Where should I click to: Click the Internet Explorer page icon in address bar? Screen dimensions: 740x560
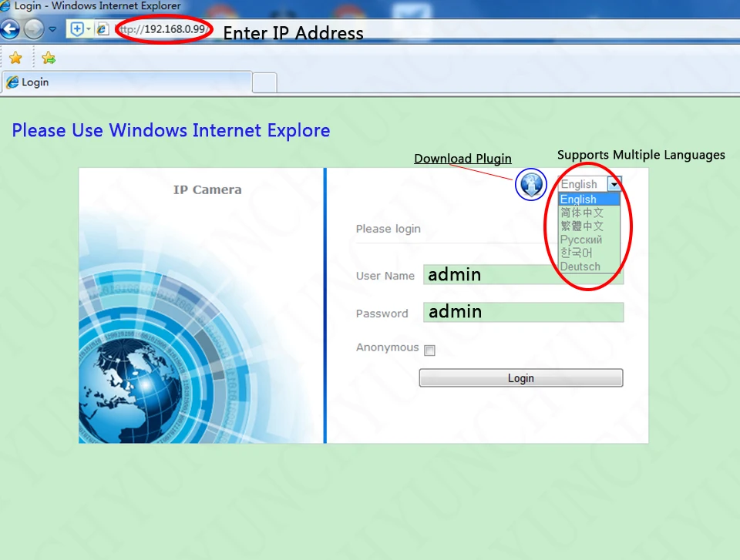[x=102, y=29]
